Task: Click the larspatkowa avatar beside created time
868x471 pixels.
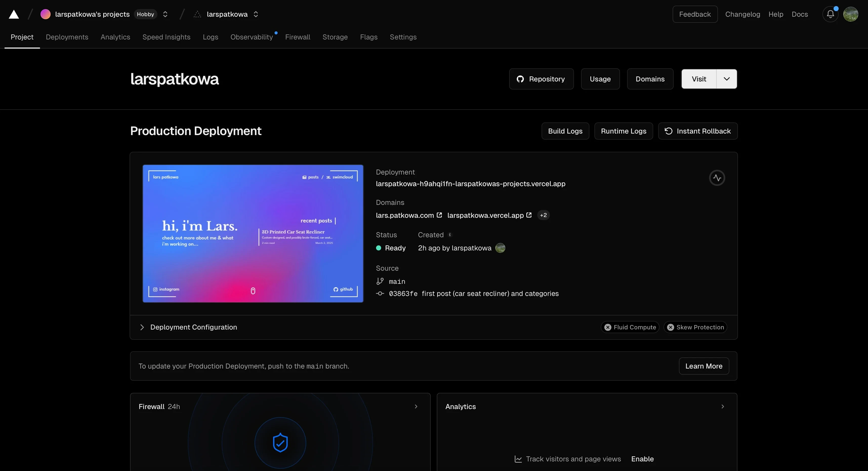Action: coord(500,248)
